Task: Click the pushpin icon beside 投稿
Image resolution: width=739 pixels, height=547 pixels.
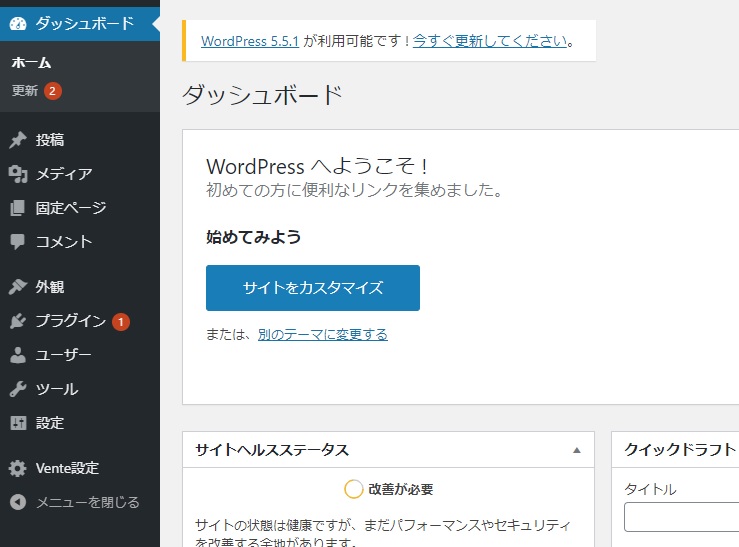Action: (x=18, y=140)
